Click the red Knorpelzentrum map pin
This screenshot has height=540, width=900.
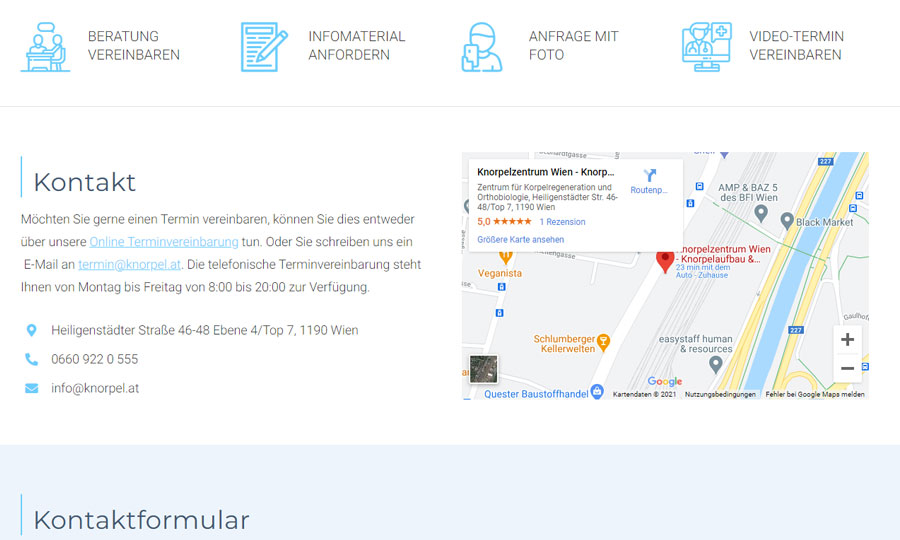point(665,261)
